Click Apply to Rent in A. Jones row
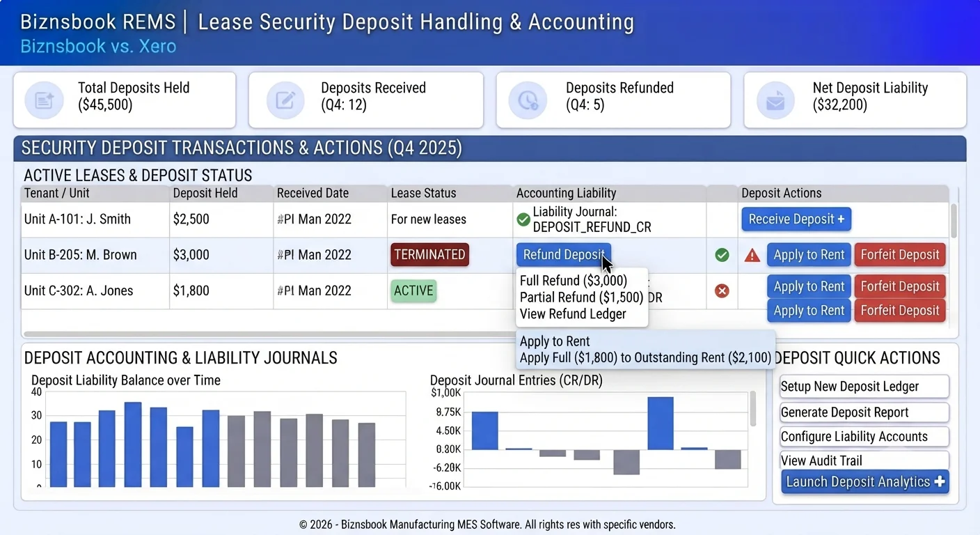Screen dimensions: 980x535 (x=809, y=286)
